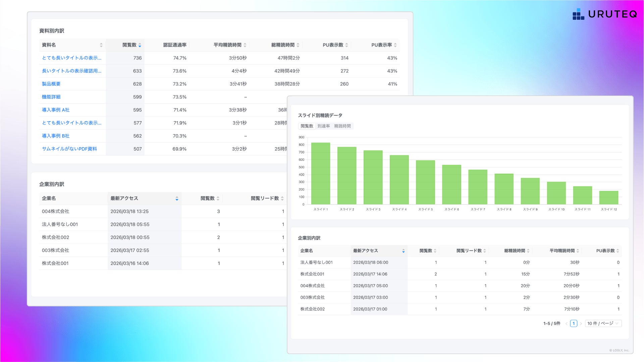Viewport: 644px width, 362px height.
Task: Click the 株式会社001 row in front company table
Action: tap(312, 274)
